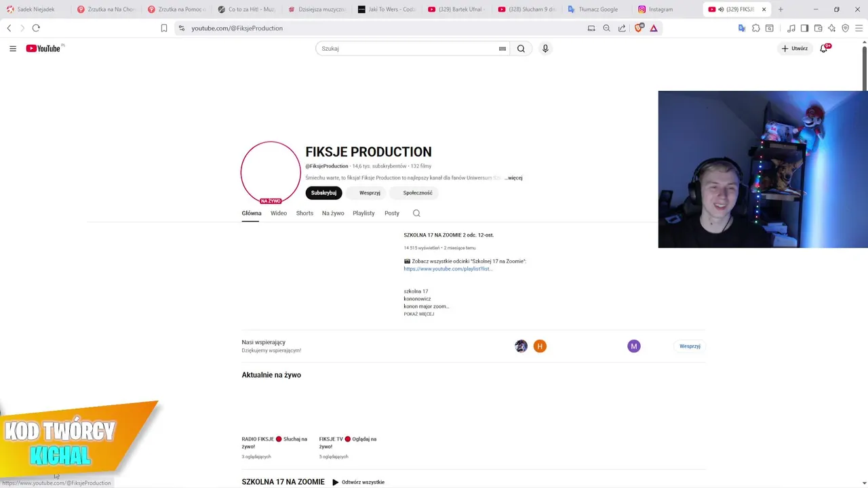Screen dimensions: 868x488
Task: Start voice search with microphone icon
Action: point(545,49)
